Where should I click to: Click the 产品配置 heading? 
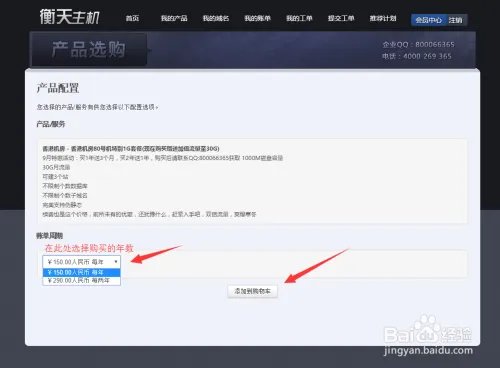click(x=57, y=88)
